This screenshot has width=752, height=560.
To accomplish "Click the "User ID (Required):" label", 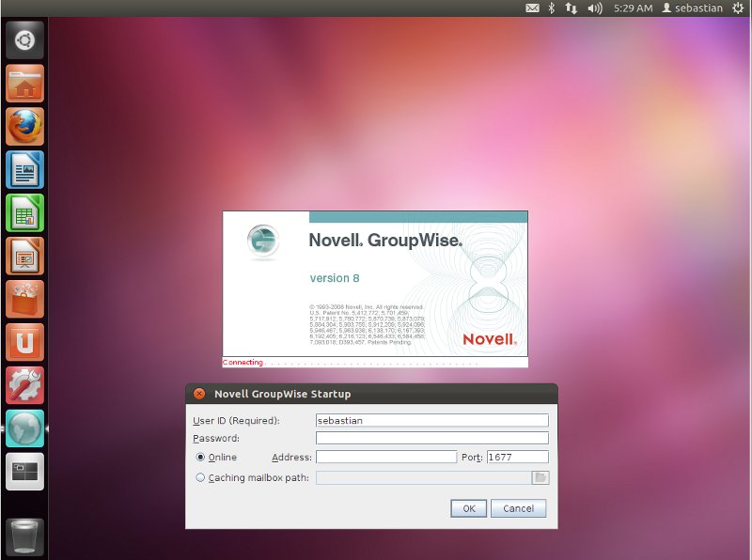I will 236,421.
